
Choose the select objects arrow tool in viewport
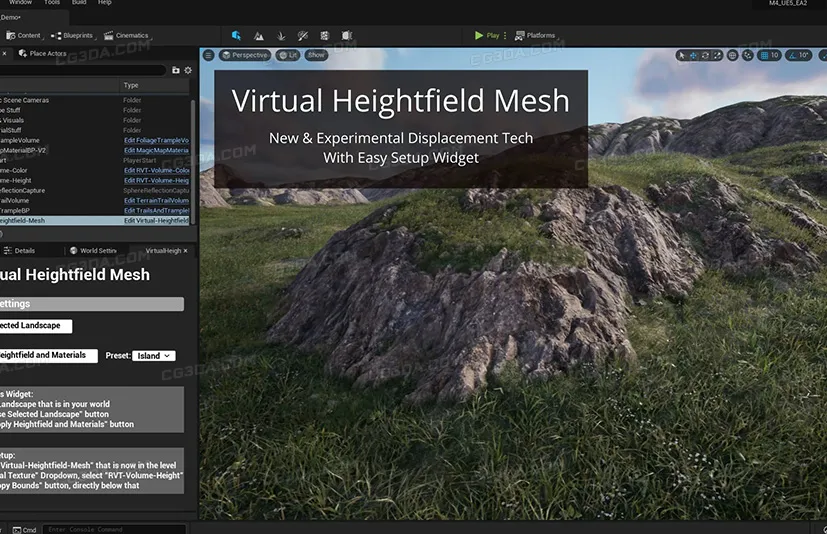[x=681, y=55]
